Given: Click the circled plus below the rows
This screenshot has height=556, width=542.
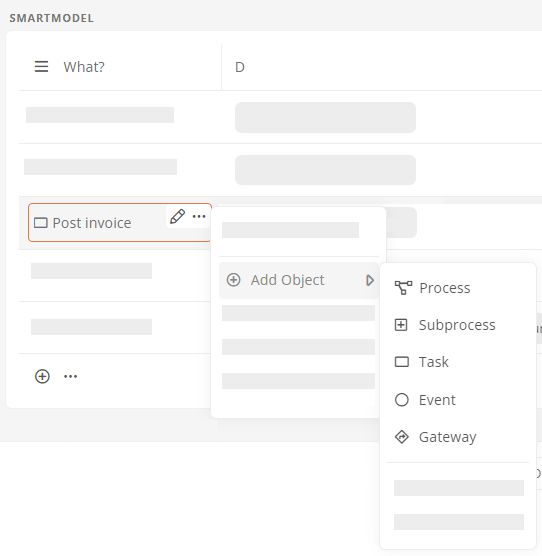Looking at the screenshot, I should coord(42,376).
